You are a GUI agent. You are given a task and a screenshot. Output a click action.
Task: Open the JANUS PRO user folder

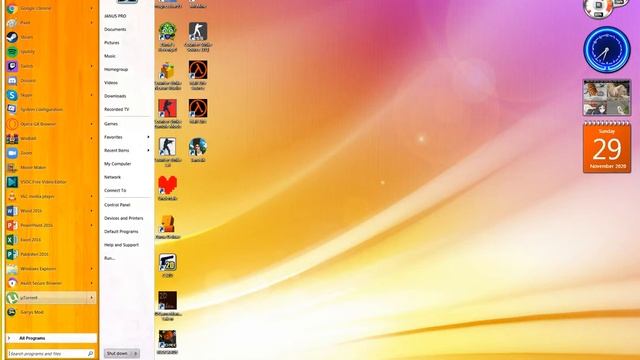click(115, 16)
